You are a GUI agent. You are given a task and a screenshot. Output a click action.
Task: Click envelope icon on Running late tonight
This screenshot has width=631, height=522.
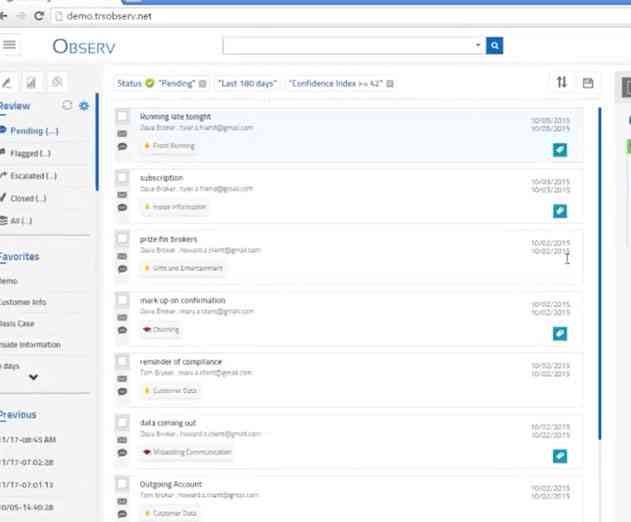(122, 134)
